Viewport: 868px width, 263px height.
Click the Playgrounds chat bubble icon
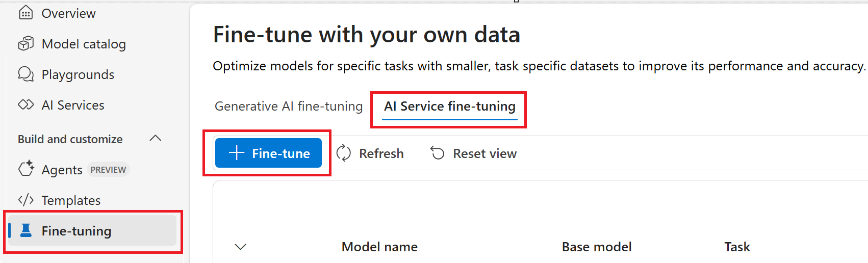tap(25, 74)
